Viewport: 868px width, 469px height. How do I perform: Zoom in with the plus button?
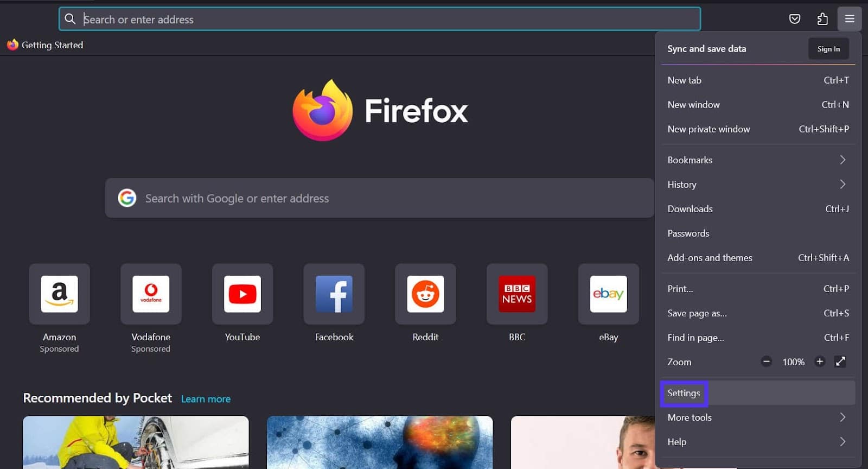pyautogui.click(x=820, y=362)
